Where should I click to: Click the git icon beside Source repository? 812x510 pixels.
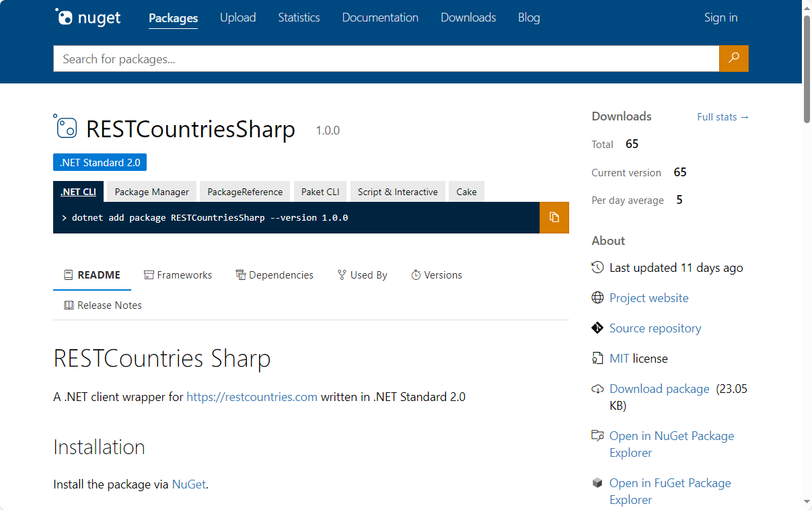click(597, 328)
